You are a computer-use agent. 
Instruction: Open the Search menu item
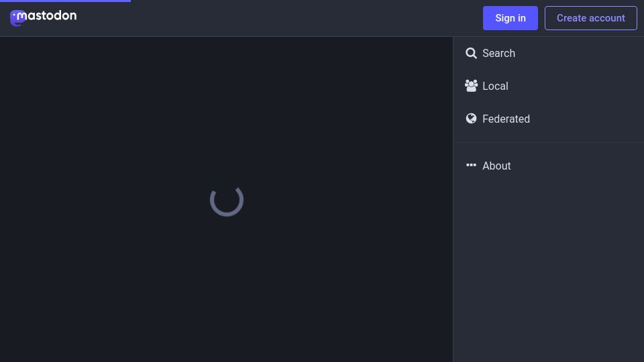coord(549,54)
